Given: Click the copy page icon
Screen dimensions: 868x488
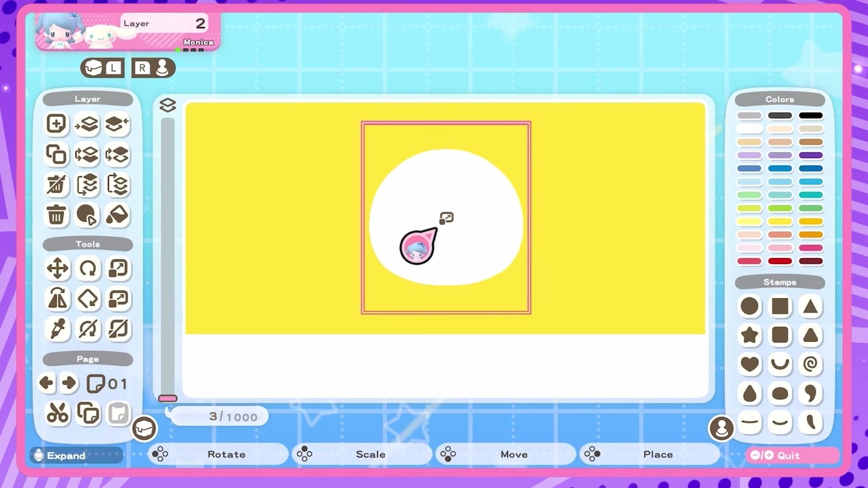Looking at the screenshot, I should [88, 413].
